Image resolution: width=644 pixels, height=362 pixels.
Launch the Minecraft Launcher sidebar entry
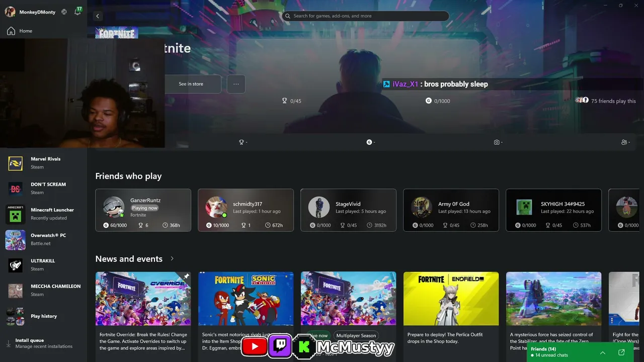click(43, 214)
